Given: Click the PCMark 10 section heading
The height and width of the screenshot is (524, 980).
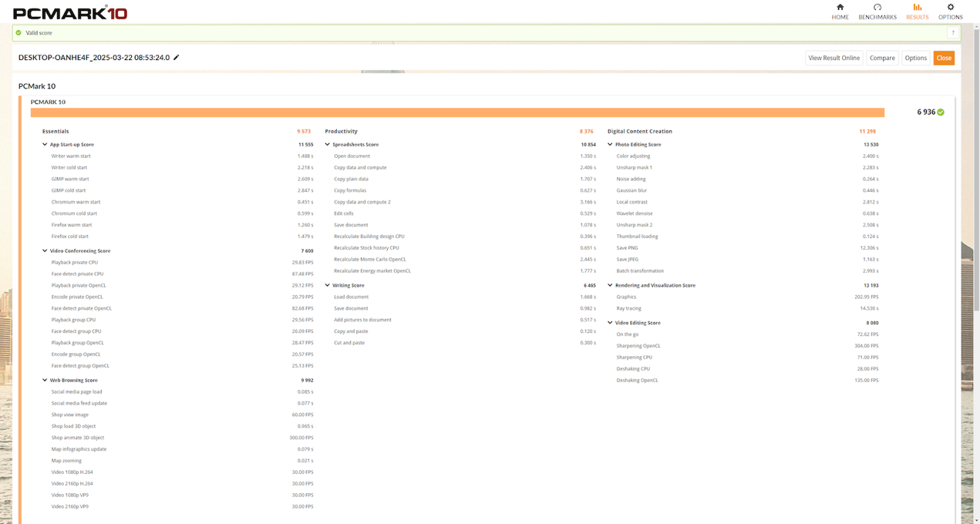Looking at the screenshot, I should pyautogui.click(x=37, y=86).
